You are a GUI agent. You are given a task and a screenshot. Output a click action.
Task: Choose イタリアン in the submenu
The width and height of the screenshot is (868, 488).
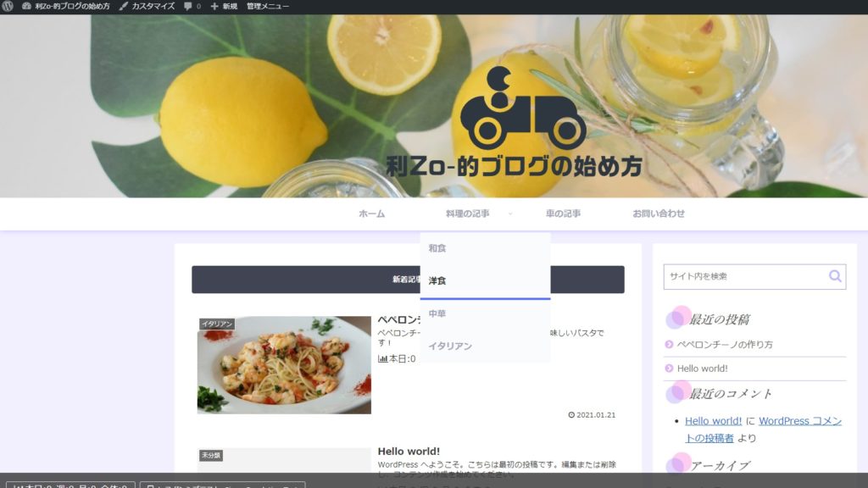450,346
